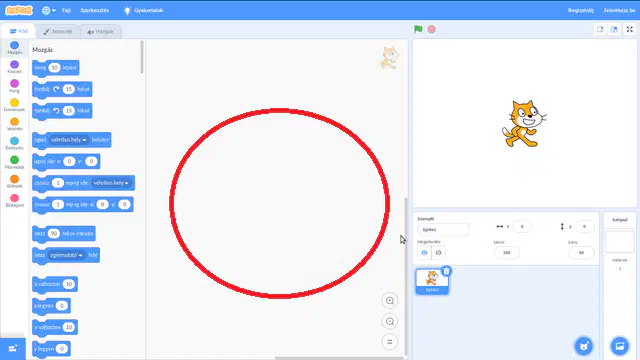640x360 pixels.
Task: Open the choose sprite cat button
Action: (584, 346)
